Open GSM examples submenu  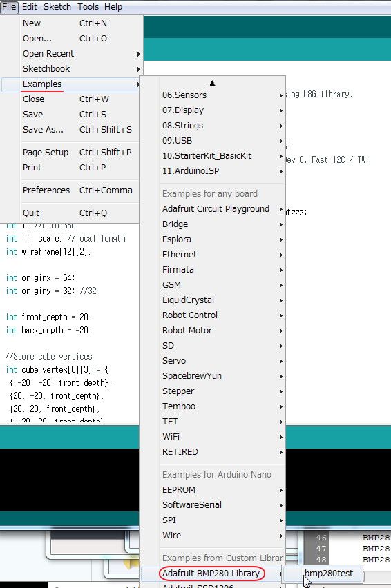click(213, 284)
